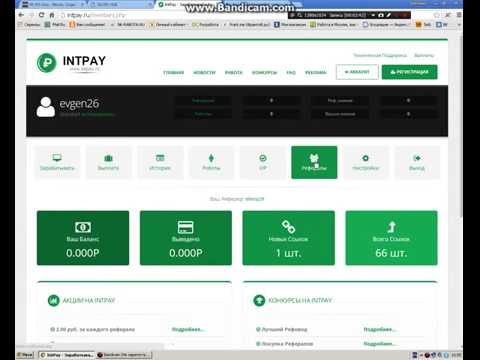The width and height of the screenshot is (480, 360).
Task: Open the FAQ nav item
Action: point(291,72)
